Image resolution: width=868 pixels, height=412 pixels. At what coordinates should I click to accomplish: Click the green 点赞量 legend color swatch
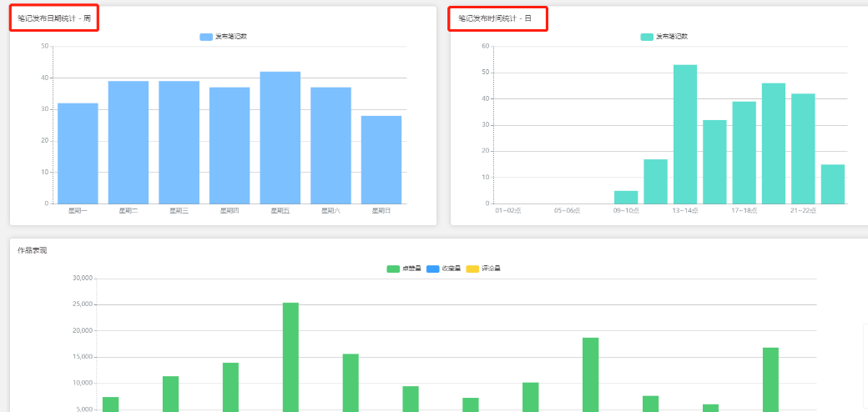pos(393,269)
